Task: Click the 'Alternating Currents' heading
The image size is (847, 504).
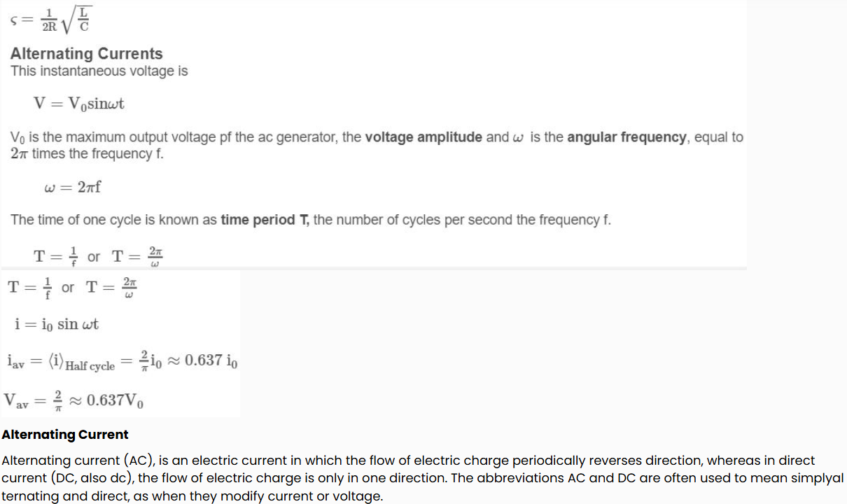Action: 86,54
